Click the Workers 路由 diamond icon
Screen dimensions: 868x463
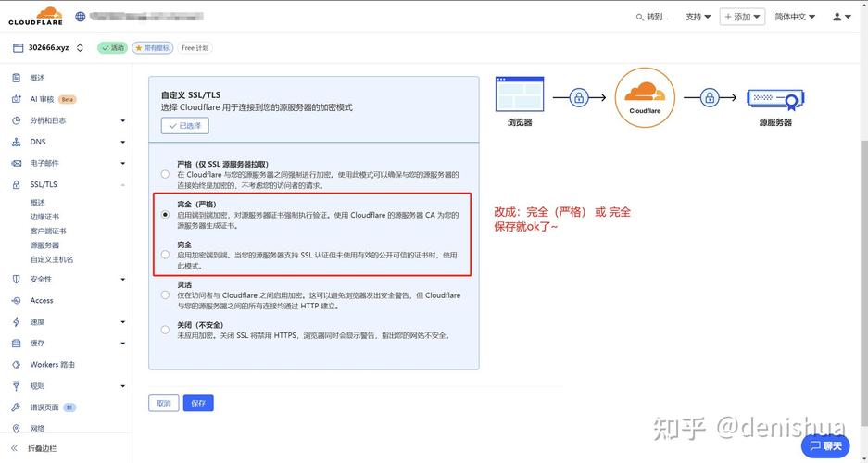point(17,365)
